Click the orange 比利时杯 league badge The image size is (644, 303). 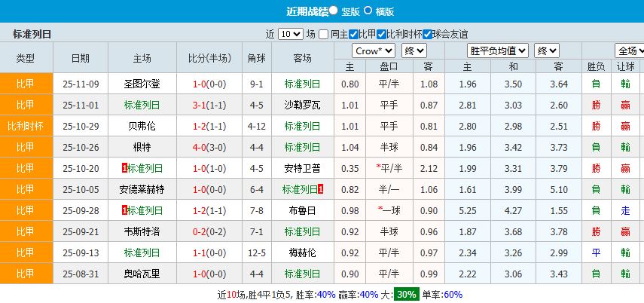point(26,126)
